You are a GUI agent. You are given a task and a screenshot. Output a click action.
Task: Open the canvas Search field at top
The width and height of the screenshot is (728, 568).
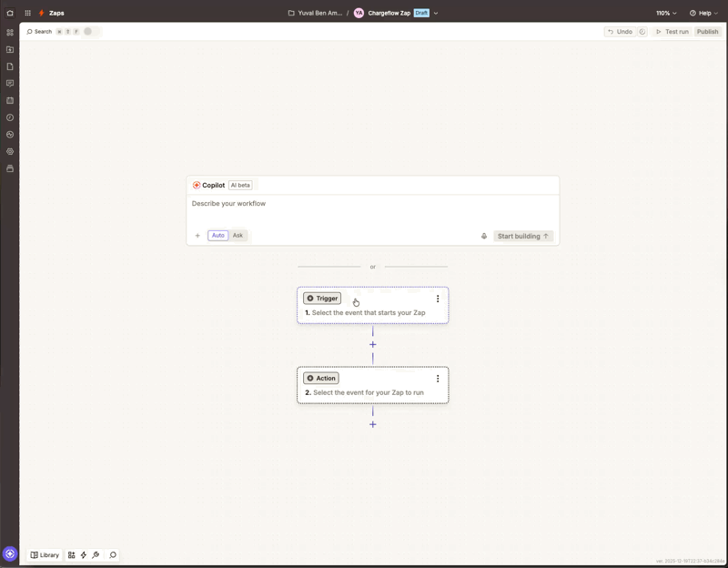click(x=39, y=32)
